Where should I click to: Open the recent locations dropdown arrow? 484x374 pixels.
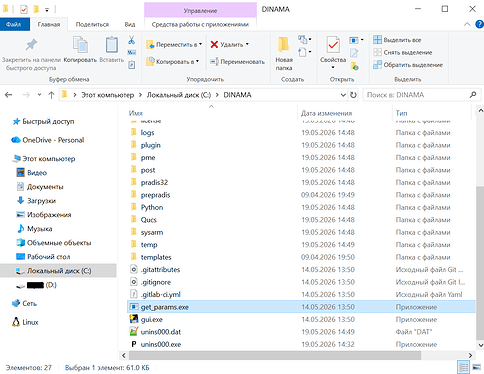[x=39, y=95]
